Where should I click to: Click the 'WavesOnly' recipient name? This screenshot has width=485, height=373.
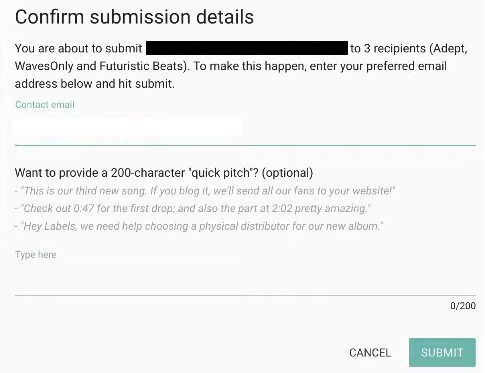(x=44, y=66)
